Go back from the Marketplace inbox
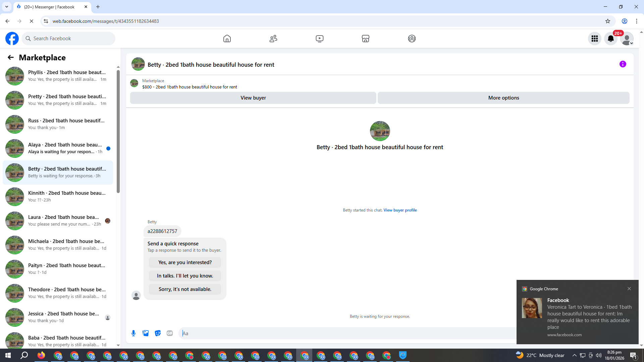This screenshot has height=362, width=644. click(x=11, y=57)
